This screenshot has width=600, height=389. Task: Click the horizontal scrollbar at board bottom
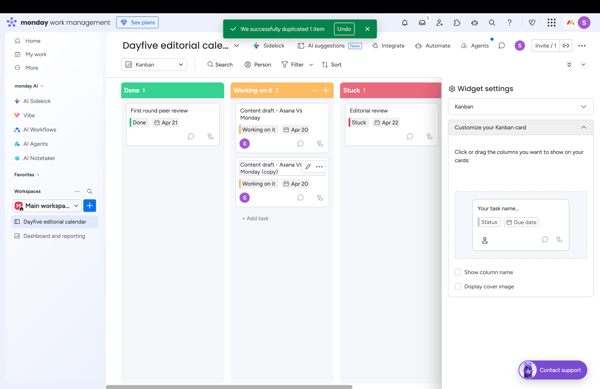tap(229, 387)
